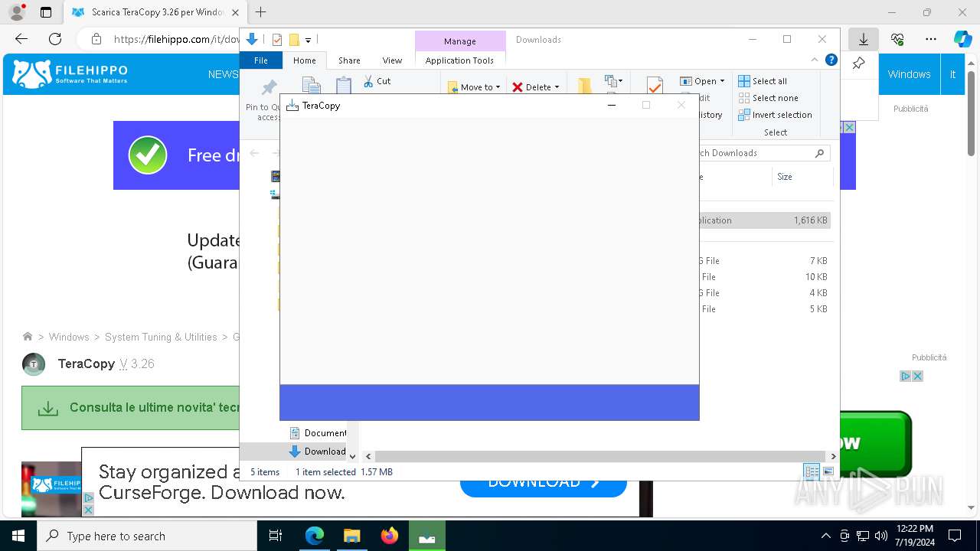
Task: Go back in Edge browser
Action: 21,39
